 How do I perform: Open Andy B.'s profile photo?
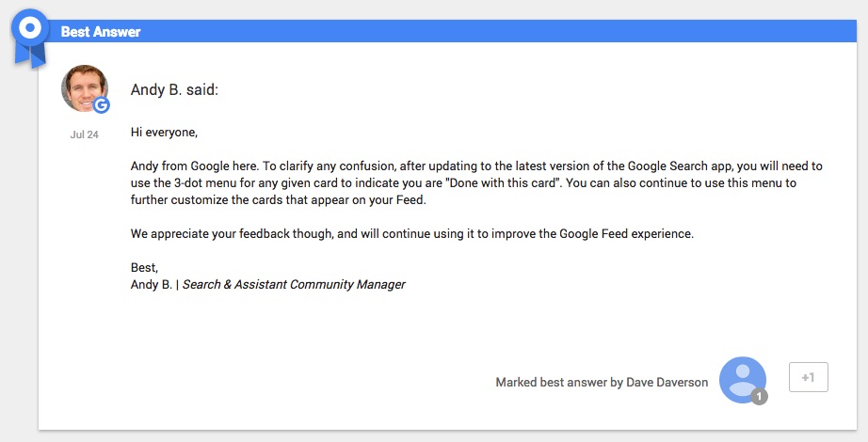coord(84,88)
